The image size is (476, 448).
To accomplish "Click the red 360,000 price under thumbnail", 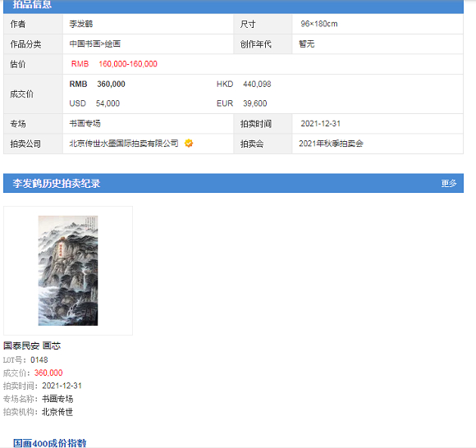I will [48, 373].
